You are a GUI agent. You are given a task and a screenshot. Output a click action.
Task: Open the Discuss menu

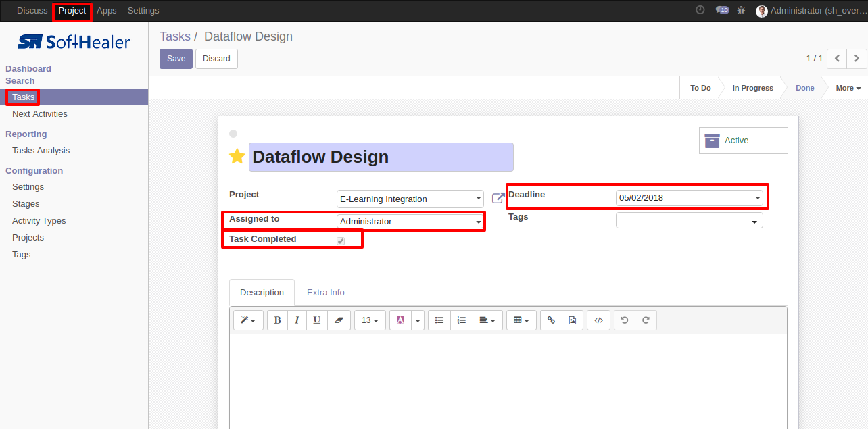coord(32,11)
